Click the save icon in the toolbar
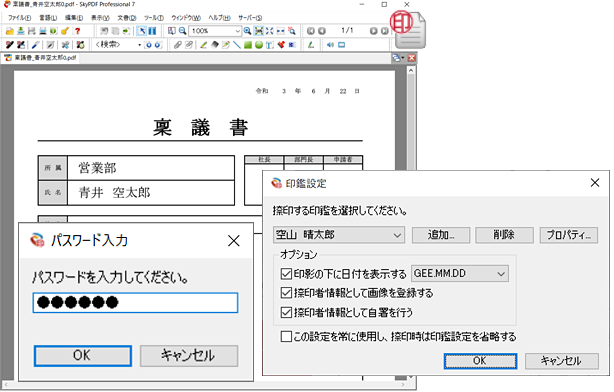Image resolution: width=614 pixels, height=392 pixels. tap(32, 31)
